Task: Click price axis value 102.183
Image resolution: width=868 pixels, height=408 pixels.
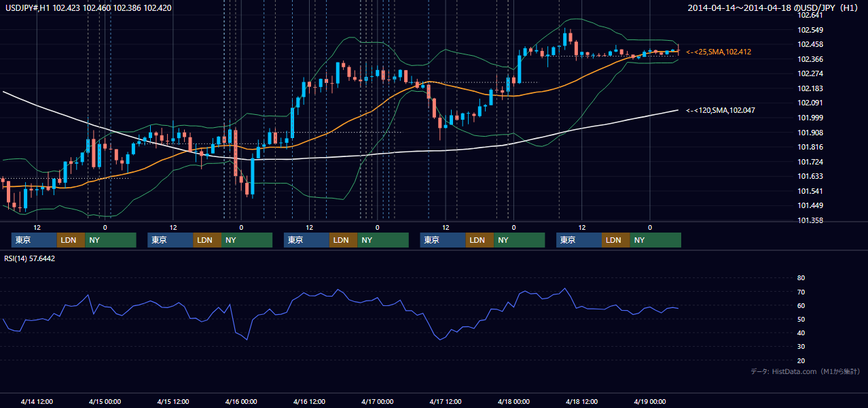Action: tap(810, 88)
